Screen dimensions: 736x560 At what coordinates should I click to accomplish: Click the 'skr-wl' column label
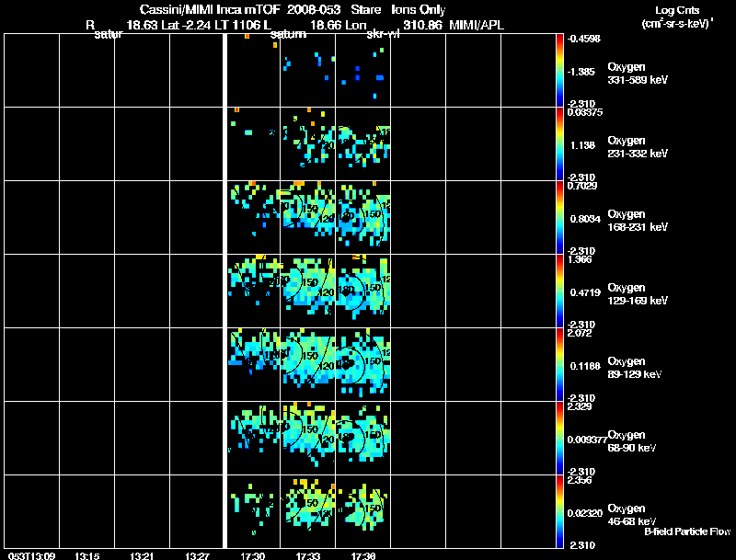pyautogui.click(x=383, y=34)
